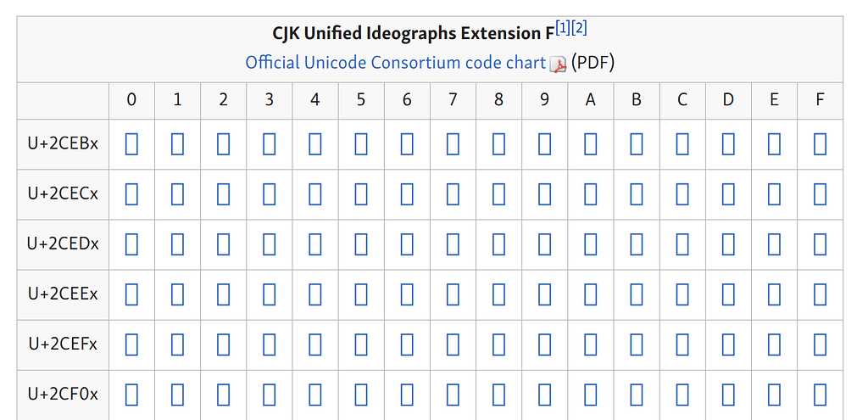Click the glyph at row U+2CEBx column 0
868x420 pixels.
click(x=131, y=145)
